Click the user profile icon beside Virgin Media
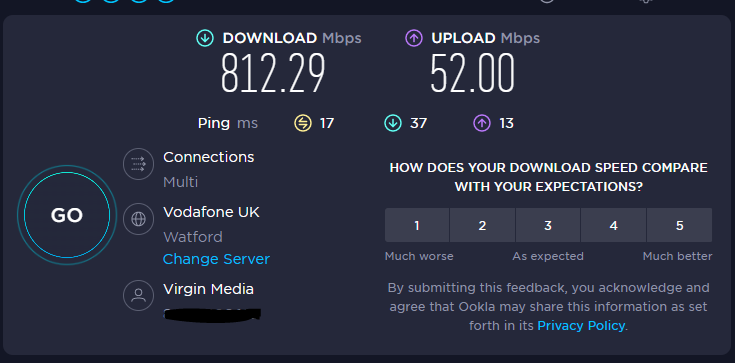Image resolution: width=739 pixels, height=364 pixels. (139, 296)
